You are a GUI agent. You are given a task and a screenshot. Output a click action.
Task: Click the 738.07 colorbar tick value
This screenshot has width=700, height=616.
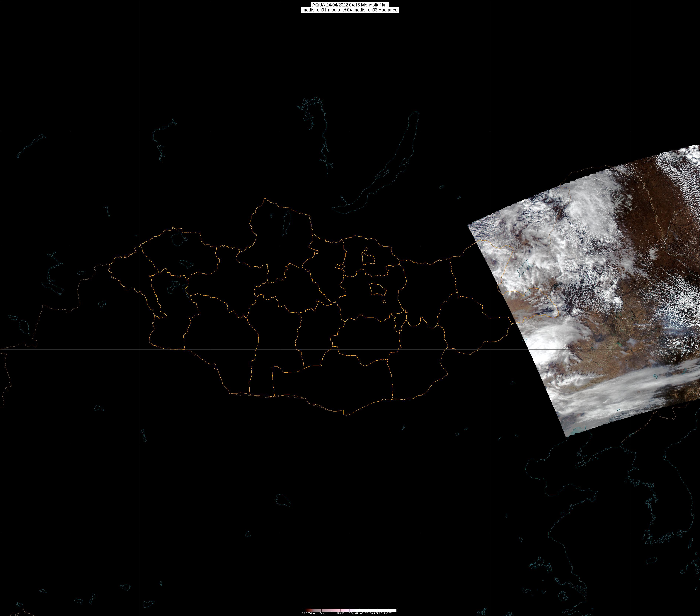coord(387,613)
